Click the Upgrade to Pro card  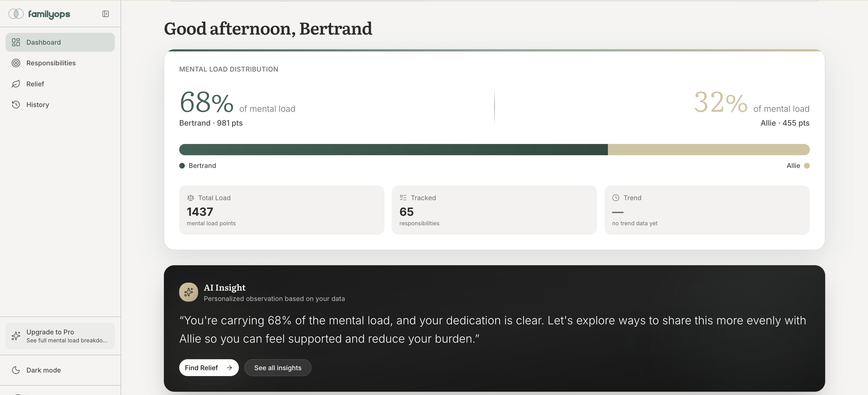coord(60,336)
